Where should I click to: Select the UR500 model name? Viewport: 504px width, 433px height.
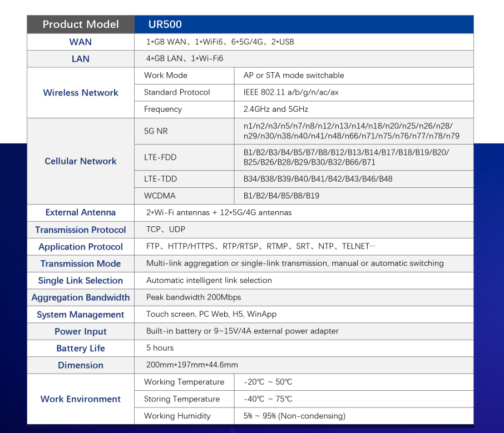(165, 24)
